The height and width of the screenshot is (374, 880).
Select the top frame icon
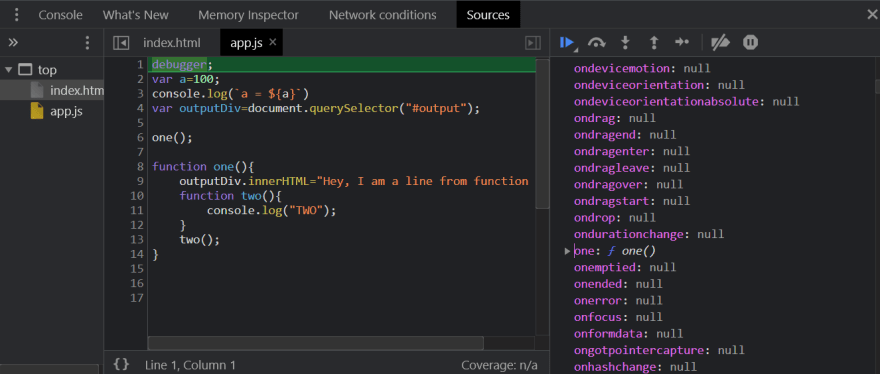(x=25, y=70)
